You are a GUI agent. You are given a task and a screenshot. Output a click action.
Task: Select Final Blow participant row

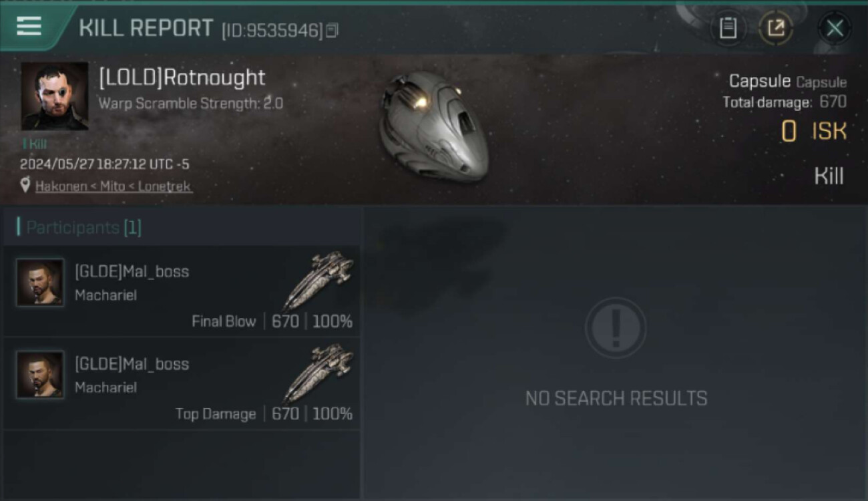[x=182, y=291]
